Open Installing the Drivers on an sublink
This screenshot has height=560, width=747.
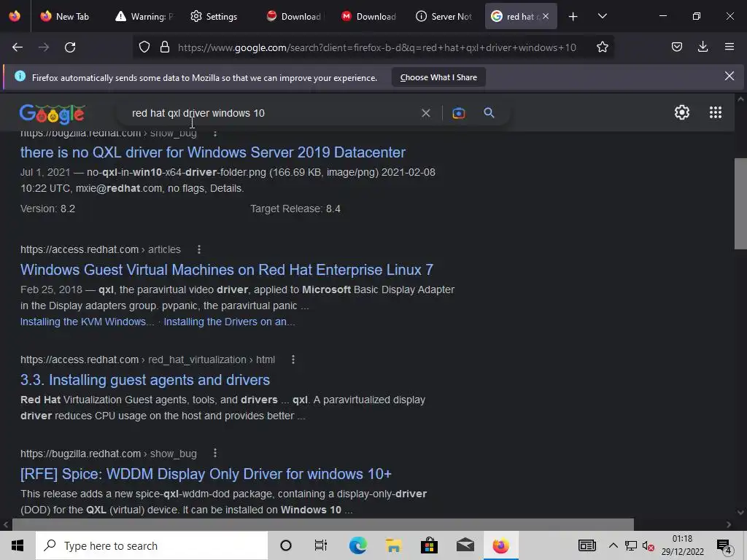coord(229,322)
